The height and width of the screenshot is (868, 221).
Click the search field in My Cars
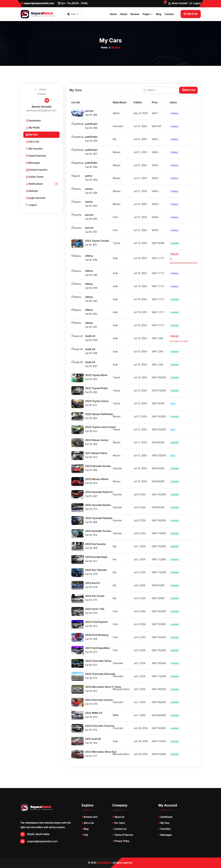pyautogui.click(x=159, y=90)
